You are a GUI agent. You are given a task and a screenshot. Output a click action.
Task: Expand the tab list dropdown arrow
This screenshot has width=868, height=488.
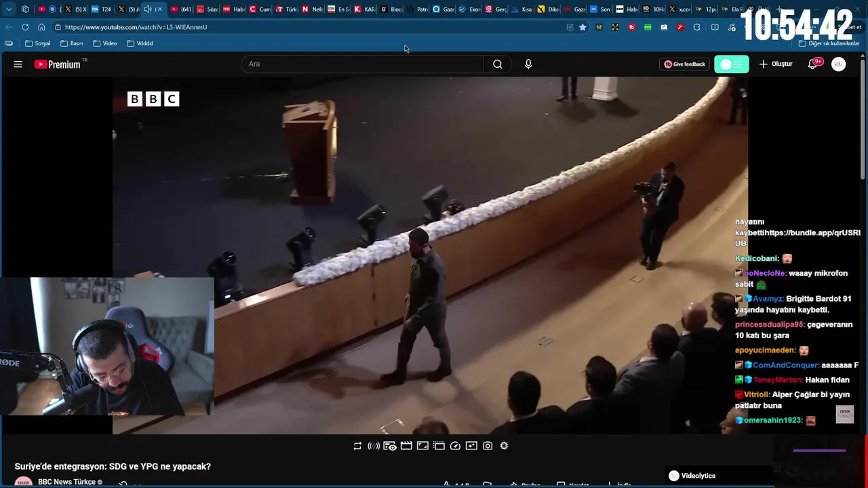coord(9,9)
